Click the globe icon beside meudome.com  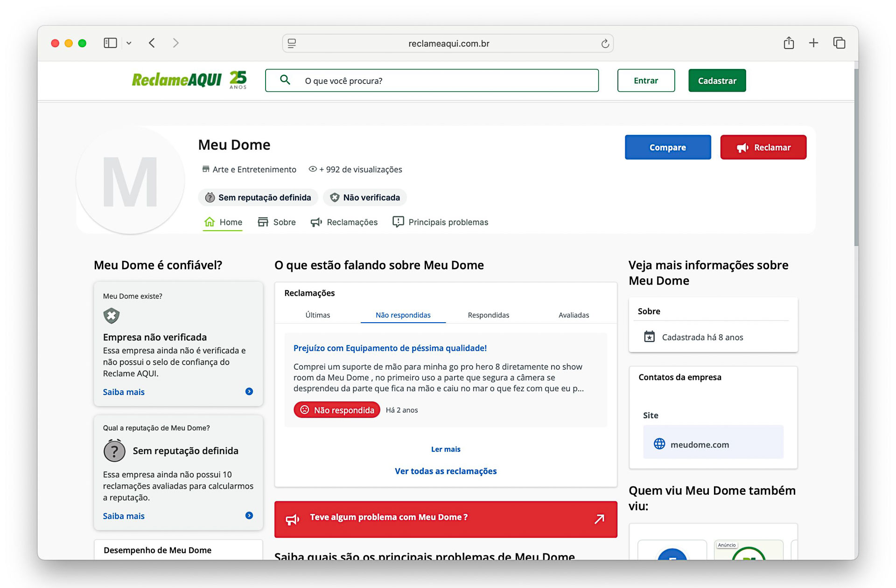[659, 444]
